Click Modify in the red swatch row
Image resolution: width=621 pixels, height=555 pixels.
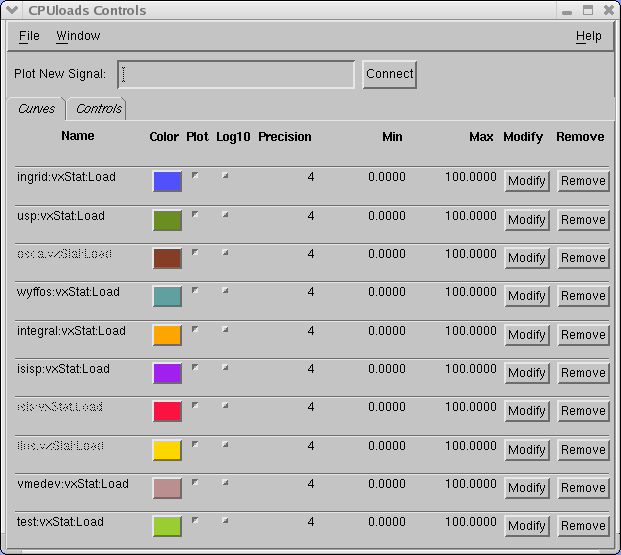pos(527,411)
